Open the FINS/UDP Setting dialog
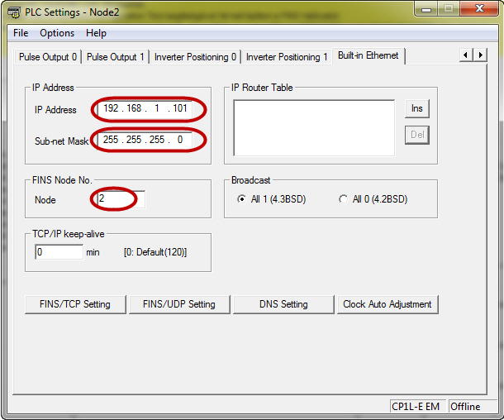Screen dimensions: 504x420 (x=179, y=304)
